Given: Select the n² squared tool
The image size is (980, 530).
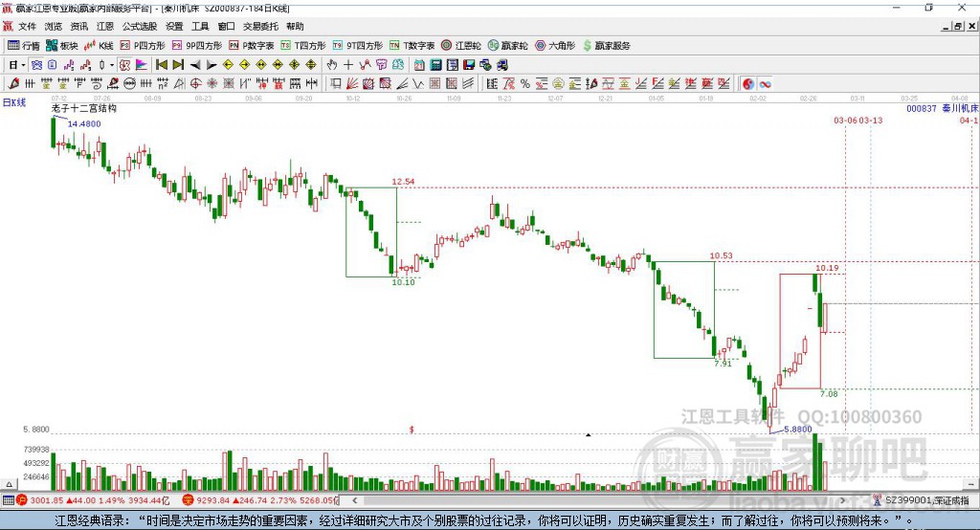Looking at the screenshot, I should [x=163, y=83].
